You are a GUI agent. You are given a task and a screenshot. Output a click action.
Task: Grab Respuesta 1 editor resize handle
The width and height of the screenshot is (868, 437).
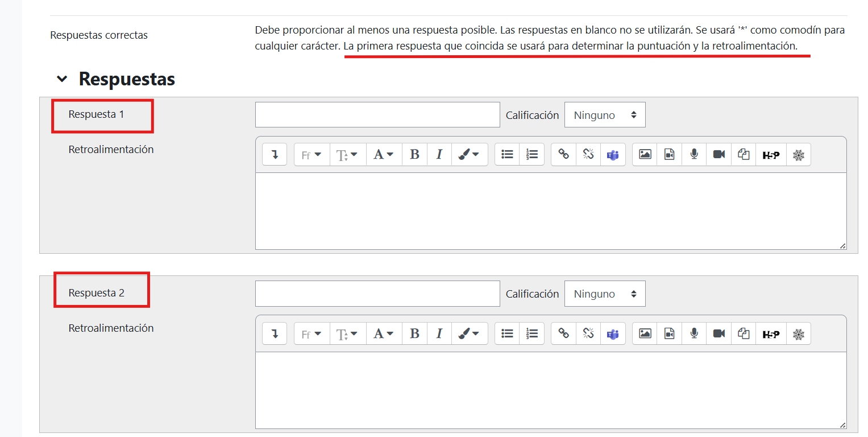point(842,246)
